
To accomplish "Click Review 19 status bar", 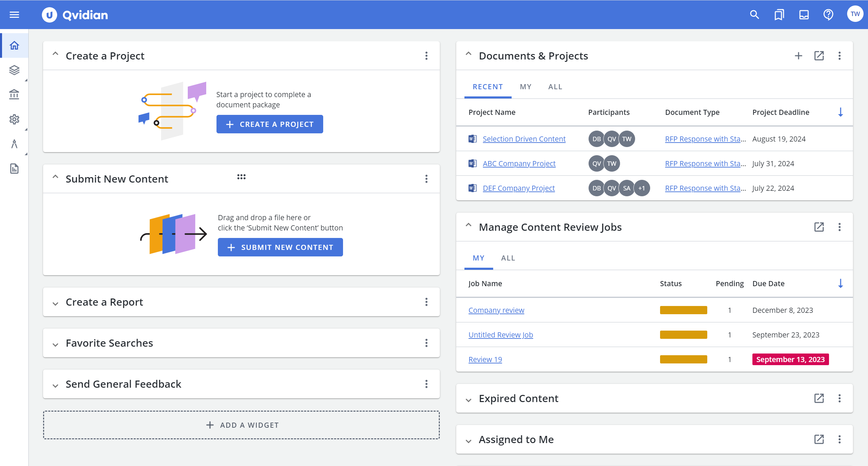I will [683, 359].
